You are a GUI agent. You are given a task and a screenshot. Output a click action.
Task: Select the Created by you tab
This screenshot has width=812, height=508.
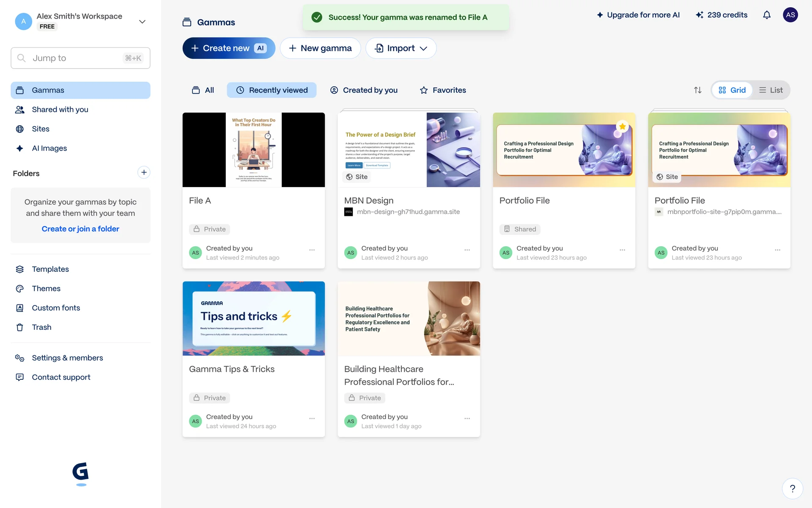(364, 90)
